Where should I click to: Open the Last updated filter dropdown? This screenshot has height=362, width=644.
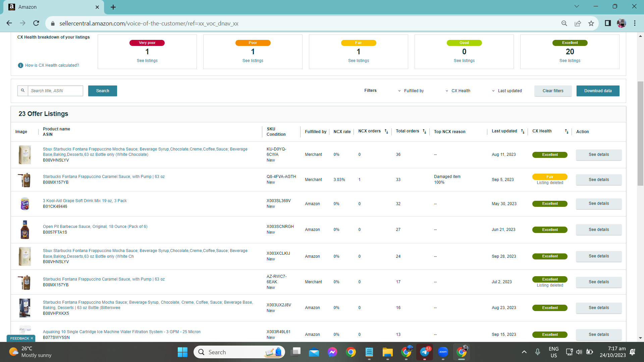tap(507, 91)
